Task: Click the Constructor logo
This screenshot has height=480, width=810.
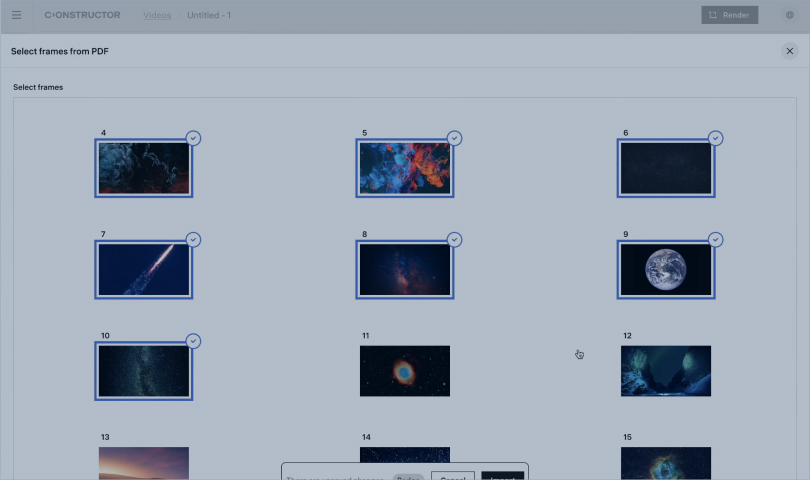Action: (82, 15)
